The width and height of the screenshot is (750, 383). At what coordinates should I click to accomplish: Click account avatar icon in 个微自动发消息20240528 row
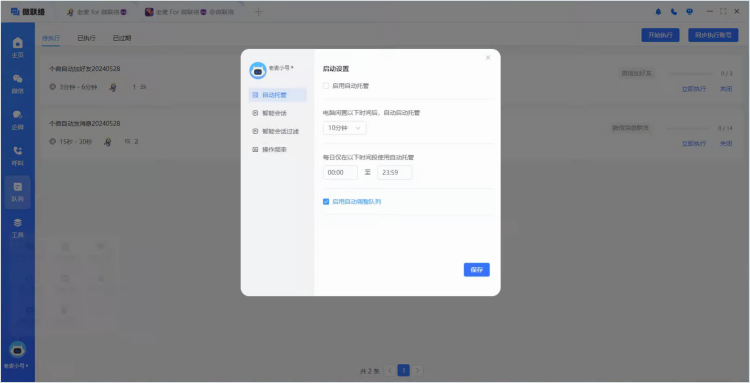(x=109, y=142)
